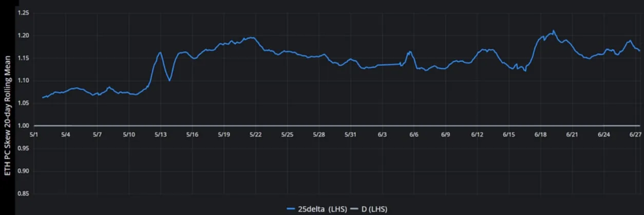Click the 6/21 x-axis date label
Screen dimensions: 644x215
pyautogui.click(x=572, y=134)
